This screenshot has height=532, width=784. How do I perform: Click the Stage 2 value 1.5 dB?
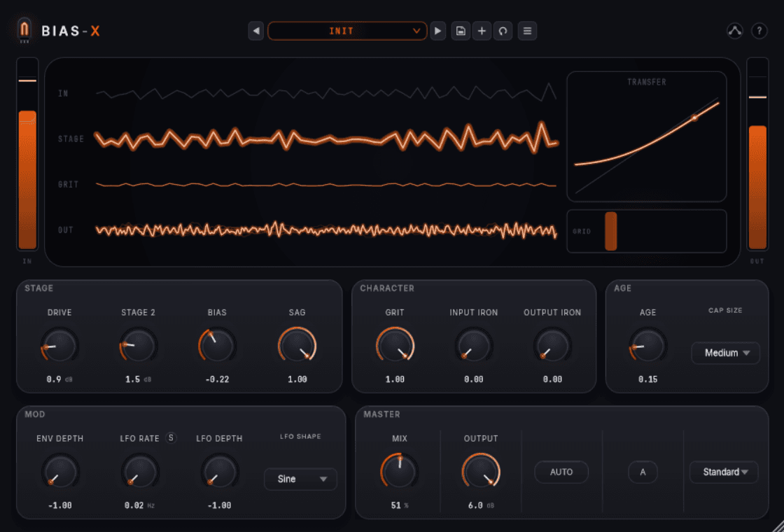(139, 379)
